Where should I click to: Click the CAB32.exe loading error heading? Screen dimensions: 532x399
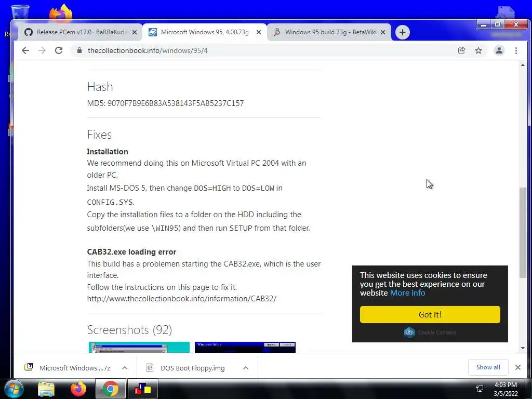(x=131, y=252)
